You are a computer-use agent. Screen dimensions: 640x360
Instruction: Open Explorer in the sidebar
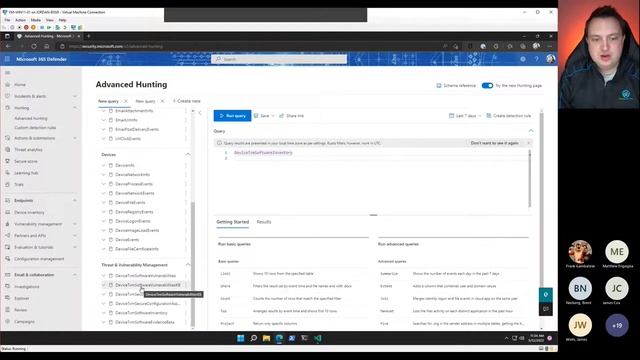point(22,298)
